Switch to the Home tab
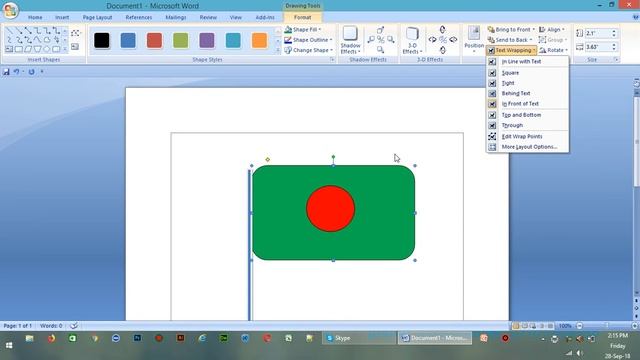The height and width of the screenshot is (360, 640). pyautogui.click(x=35, y=18)
